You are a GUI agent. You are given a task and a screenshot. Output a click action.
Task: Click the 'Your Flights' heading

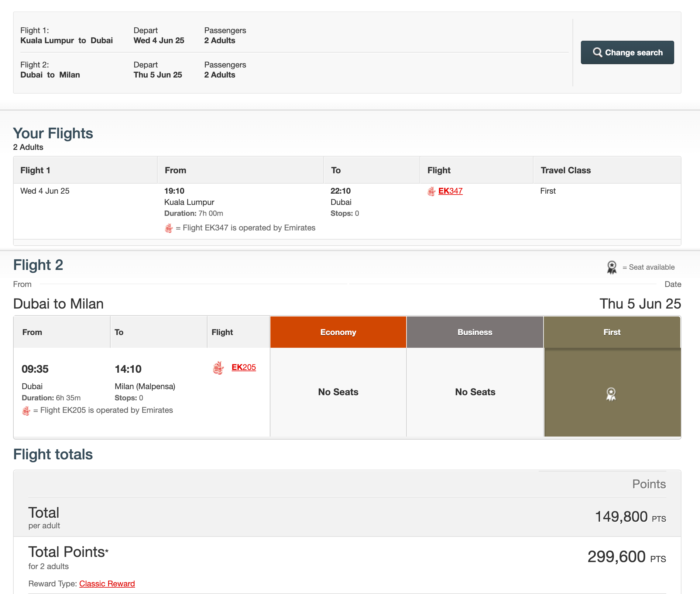tap(53, 133)
